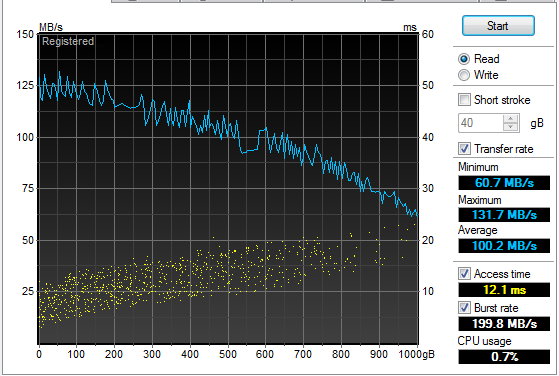Uncheck the Transfer rate checkbox
Image resolution: width=559 pixels, height=376 pixels.
[464, 148]
